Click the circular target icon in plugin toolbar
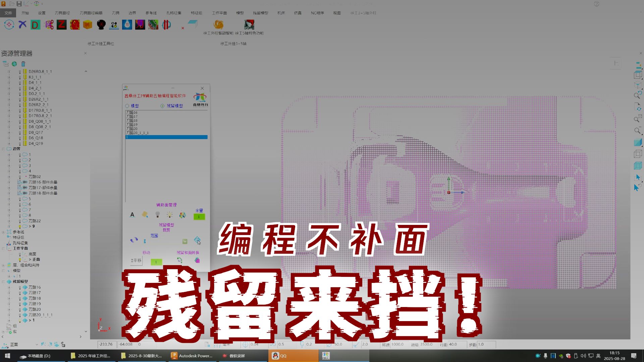The height and width of the screenshot is (362, 644). point(9,24)
